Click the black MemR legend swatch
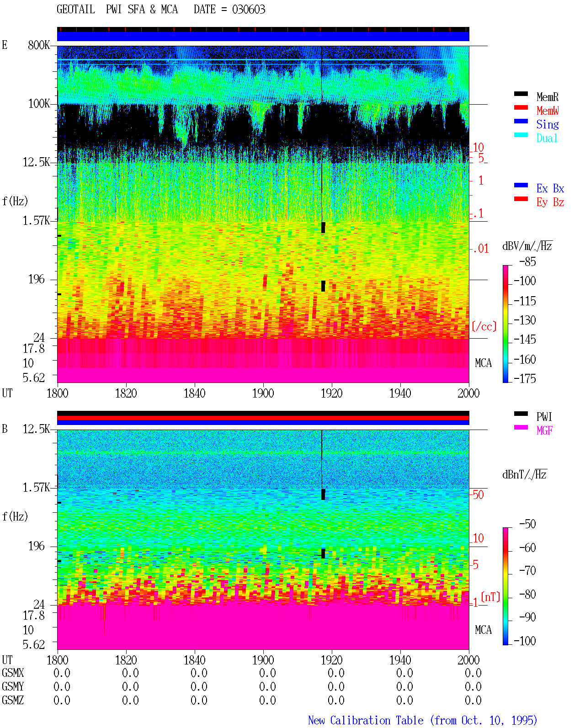585x728 pixels. (521, 94)
